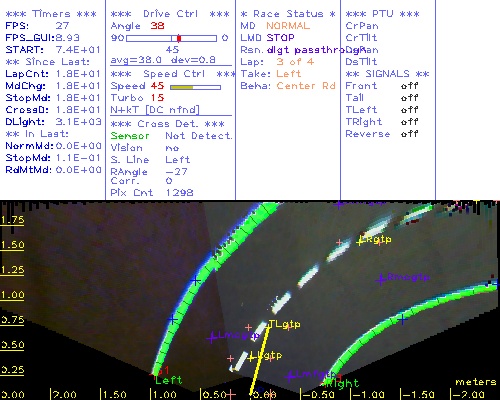Image resolution: width=500 pixels, height=400 pixels.
Task: Click the red marker on angle slider
Action: pos(179,38)
